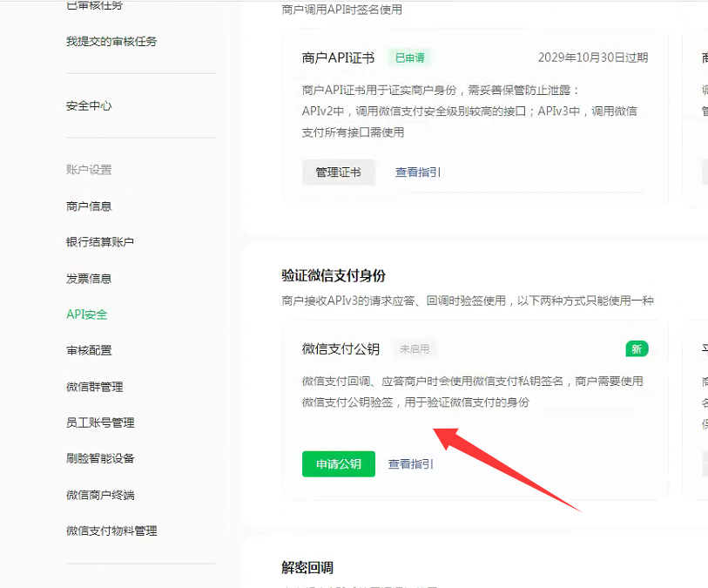Go to 微信商户终端
The width and height of the screenshot is (708, 588).
(x=100, y=495)
